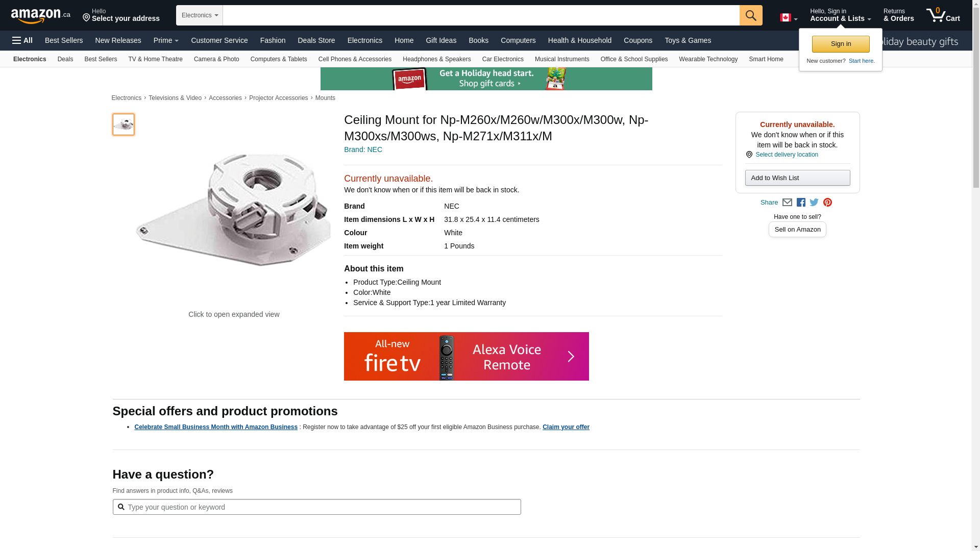980x551 pixels.
Task: Select Headphones & Speakers subcategory tab
Action: pyautogui.click(x=436, y=59)
